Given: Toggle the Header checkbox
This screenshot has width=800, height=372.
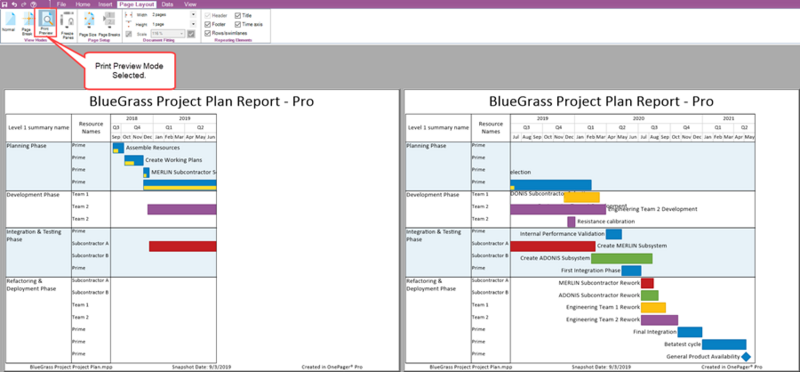Looking at the screenshot, I should click(208, 15).
